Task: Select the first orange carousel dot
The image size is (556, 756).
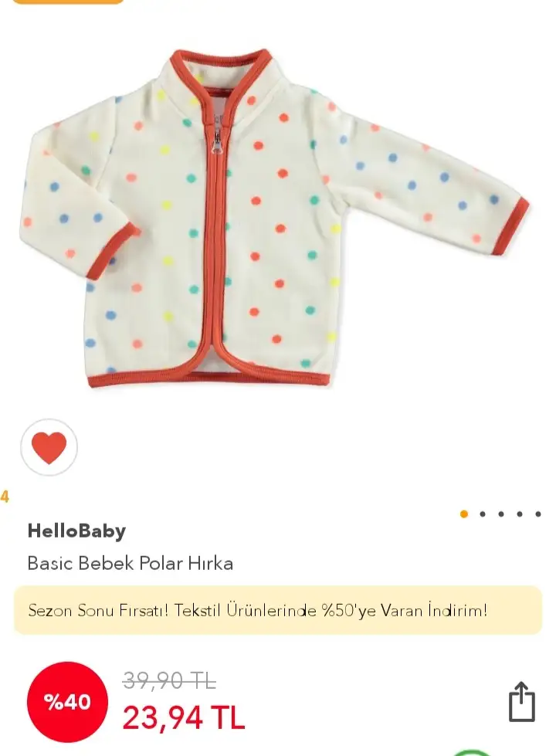Action: coord(464,514)
